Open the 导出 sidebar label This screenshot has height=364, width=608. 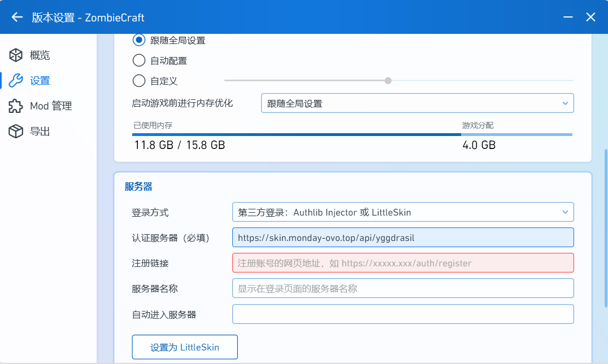[40, 131]
